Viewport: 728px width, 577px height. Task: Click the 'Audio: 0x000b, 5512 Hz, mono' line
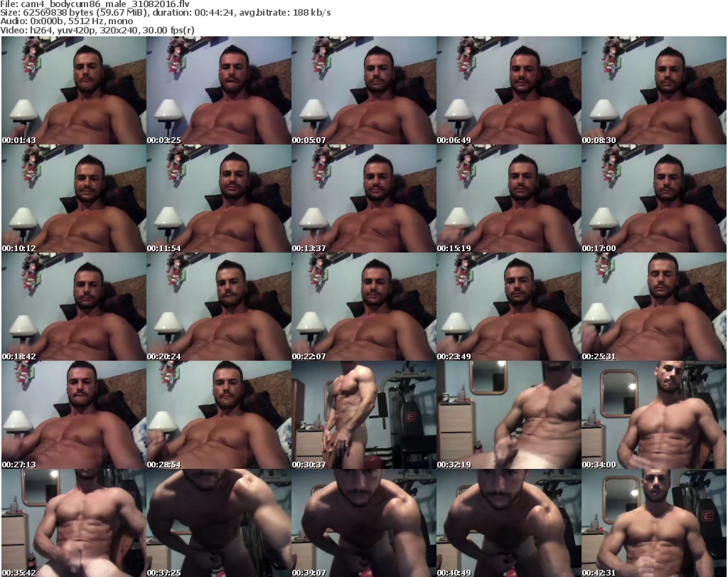(66, 21)
